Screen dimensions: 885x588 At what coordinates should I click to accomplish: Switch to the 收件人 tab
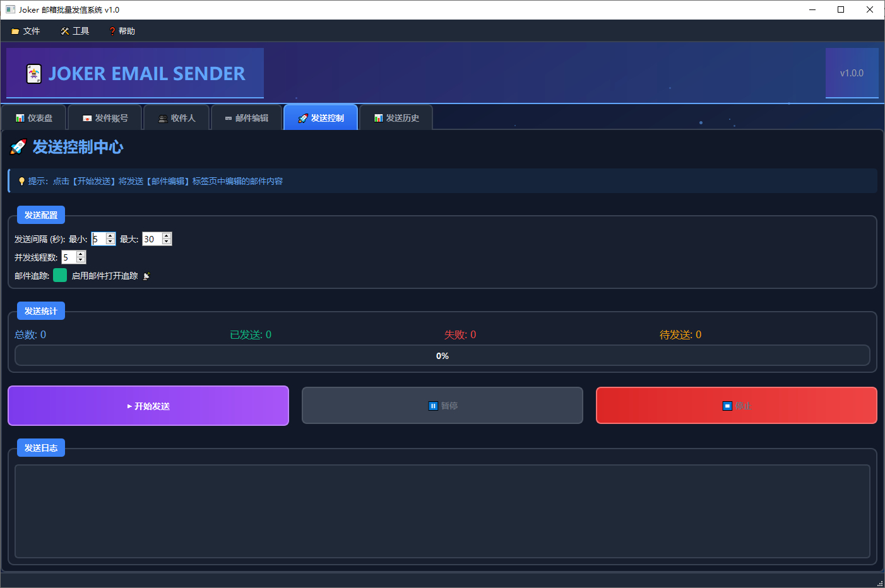tap(177, 118)
